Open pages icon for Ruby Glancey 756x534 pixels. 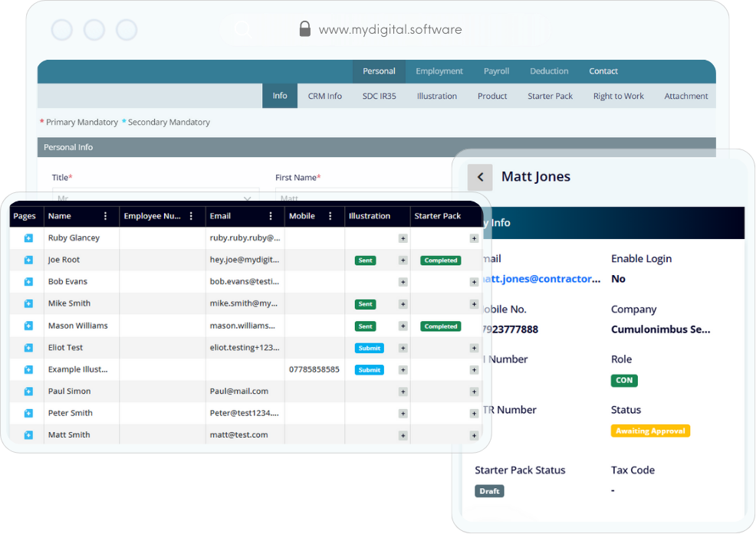pyautogui.click(x=28, y=238)
